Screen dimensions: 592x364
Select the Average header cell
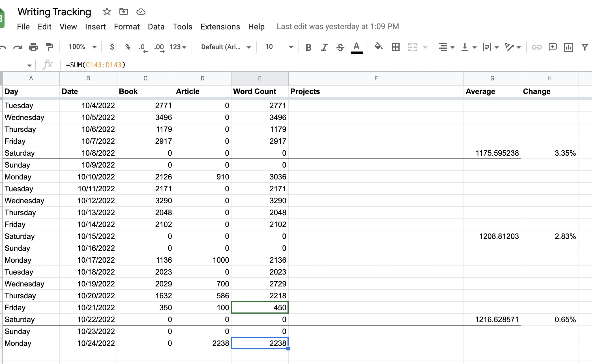(x=492, y=91)
